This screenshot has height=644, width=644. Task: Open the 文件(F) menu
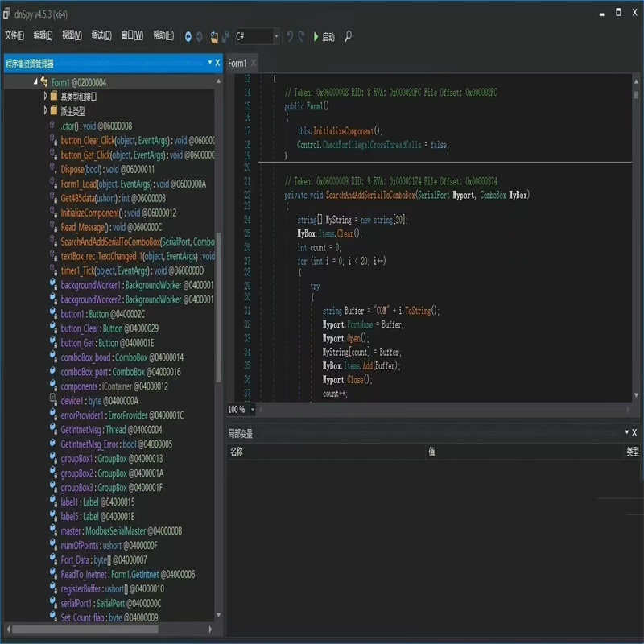click(14, 35)
